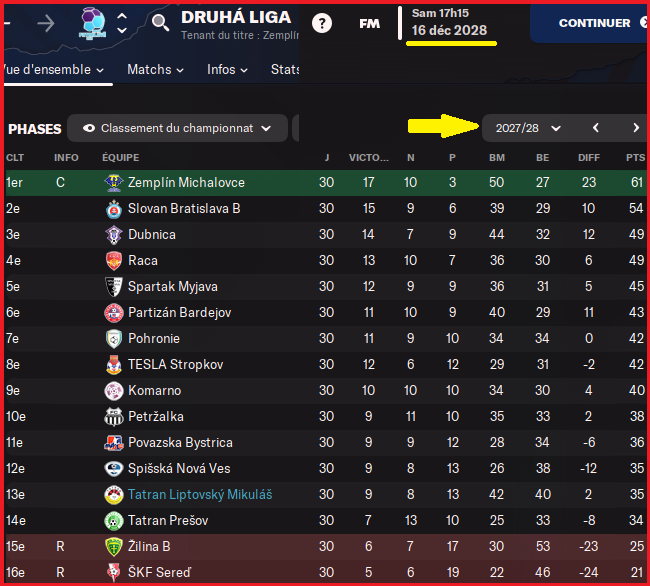This screenshot has height=586, width=650.
Task: Click the help question mark icon
Action: (321, 23)
